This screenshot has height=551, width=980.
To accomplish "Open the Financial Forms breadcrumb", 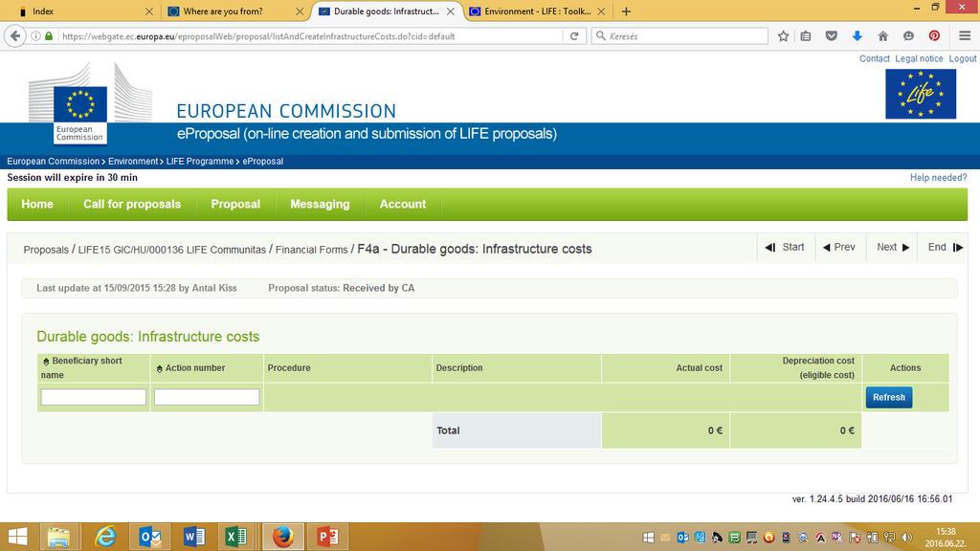I will [311, 250].
